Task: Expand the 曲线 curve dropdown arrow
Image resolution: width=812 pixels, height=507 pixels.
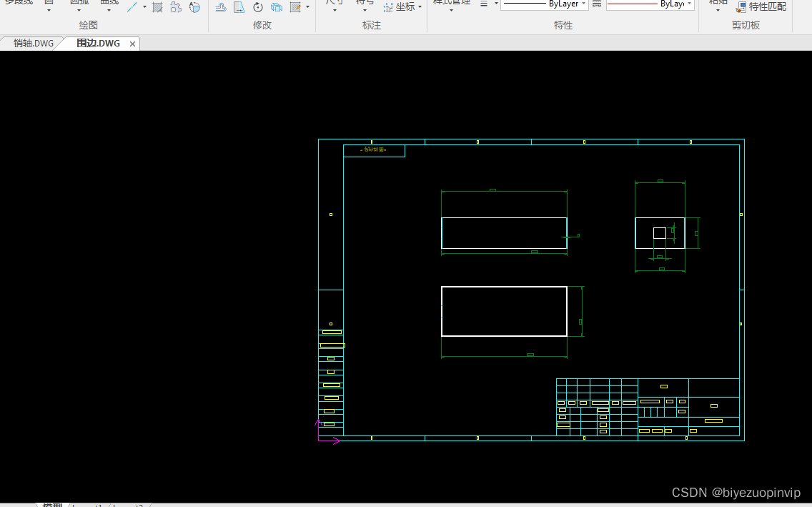Action: (x=109, y=10)
